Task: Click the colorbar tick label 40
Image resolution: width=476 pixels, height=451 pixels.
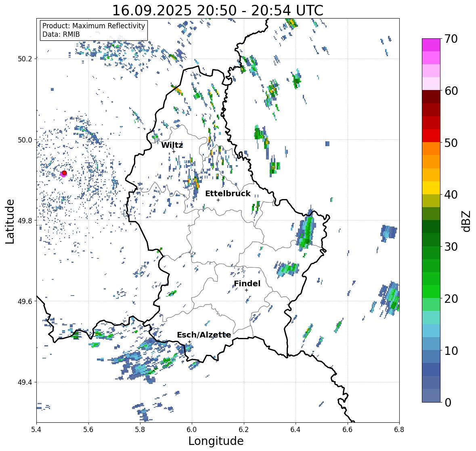Action: click(x=451, y=195)
